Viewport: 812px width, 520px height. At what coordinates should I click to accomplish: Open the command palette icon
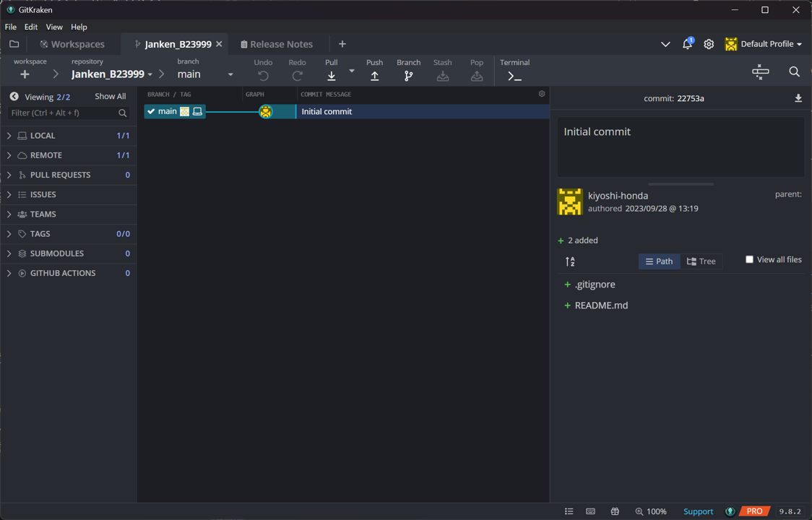760,71
